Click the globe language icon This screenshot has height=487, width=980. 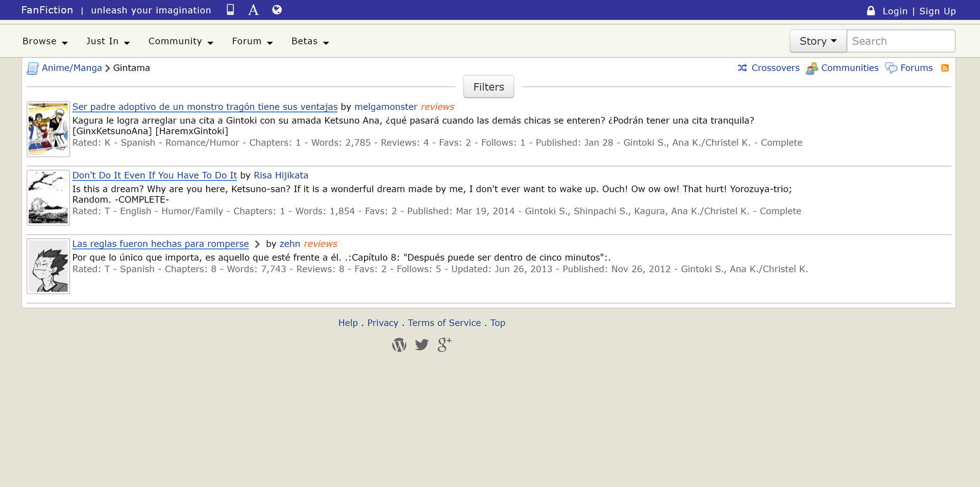[x=277, y=10]
